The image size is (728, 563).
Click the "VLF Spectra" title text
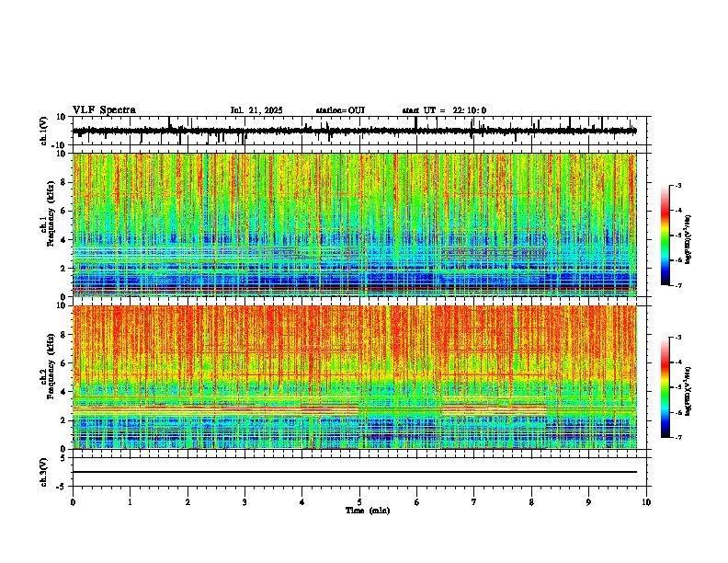click(104, 110)
